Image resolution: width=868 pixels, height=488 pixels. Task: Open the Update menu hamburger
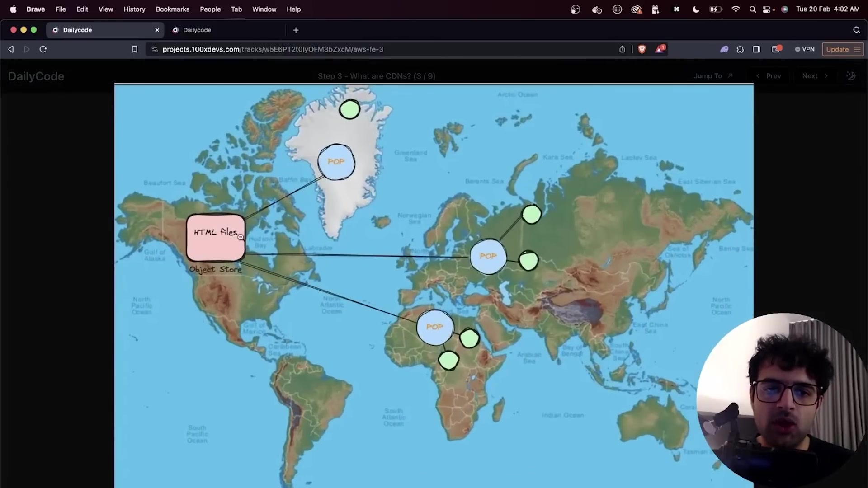(x=857, y=49)
